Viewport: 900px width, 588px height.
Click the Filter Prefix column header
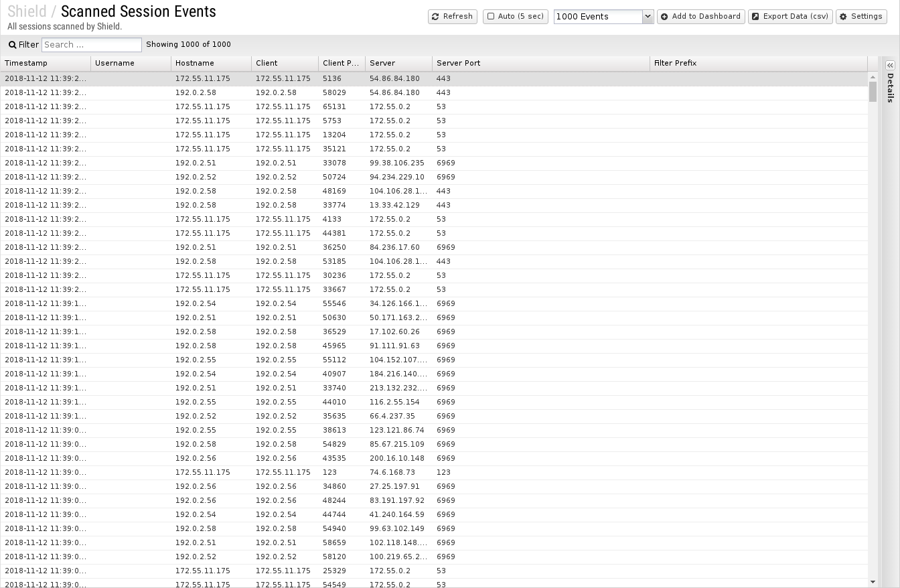(757, 63)
